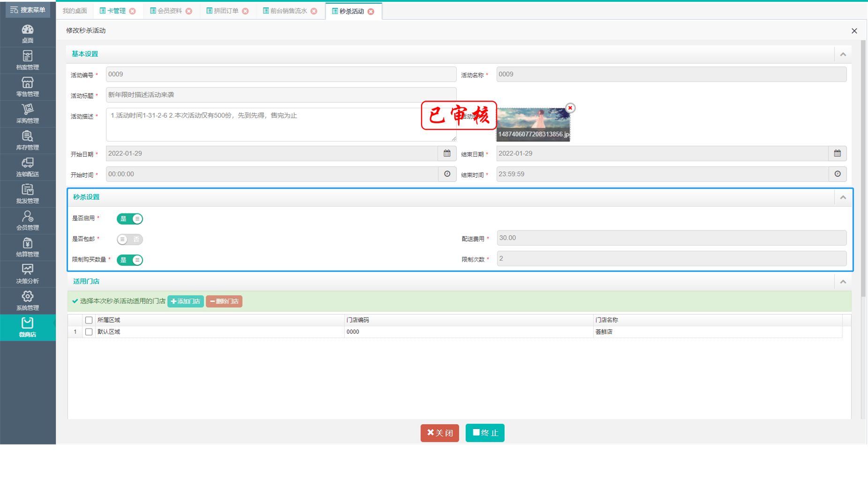Click the 所属区域 column header
Image resolution: width=868 pixels, height=504 pixels.
pos(219,320)
